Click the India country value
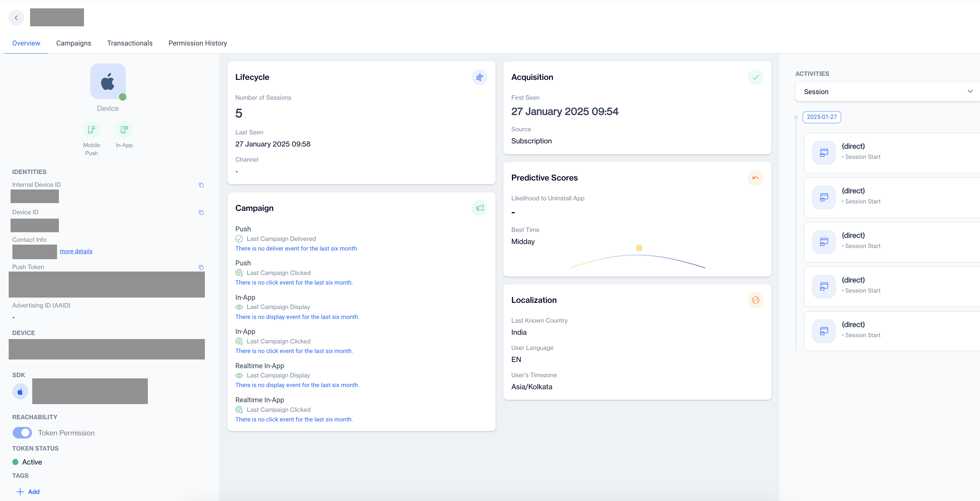 click(x=519, y=332)
